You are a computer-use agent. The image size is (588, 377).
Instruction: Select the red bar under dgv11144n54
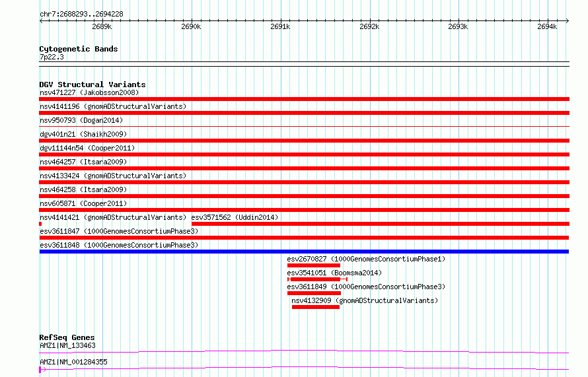pos(304,154)
